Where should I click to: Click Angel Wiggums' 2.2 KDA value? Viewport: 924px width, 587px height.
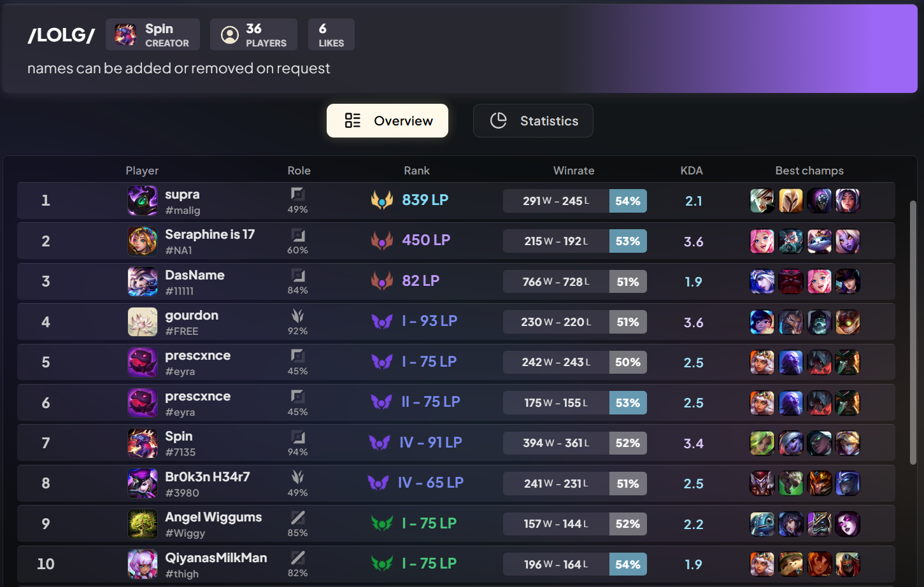tap(693, 525)
